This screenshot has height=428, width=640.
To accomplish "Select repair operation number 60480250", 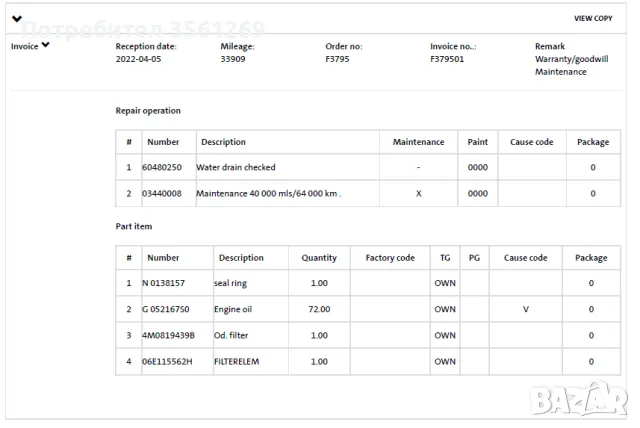I will (x=162, y=167).
